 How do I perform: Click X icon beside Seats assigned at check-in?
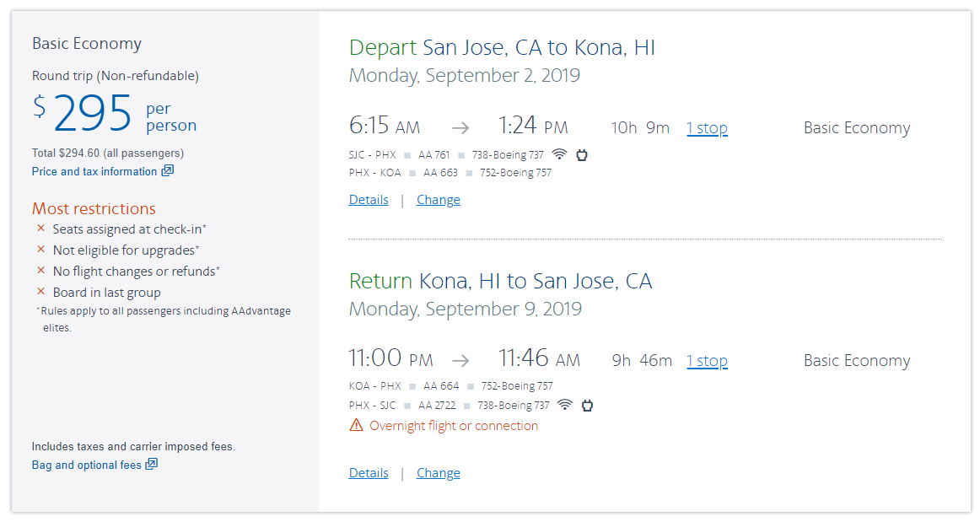coord(40,229)
